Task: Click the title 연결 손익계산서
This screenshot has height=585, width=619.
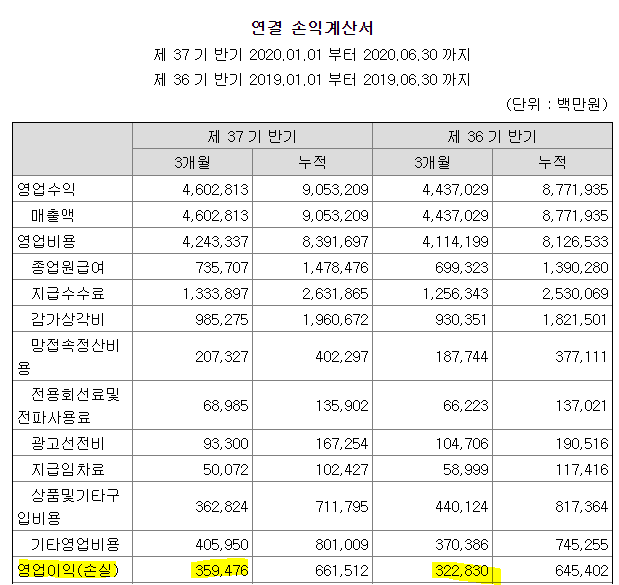Action: 312,28
